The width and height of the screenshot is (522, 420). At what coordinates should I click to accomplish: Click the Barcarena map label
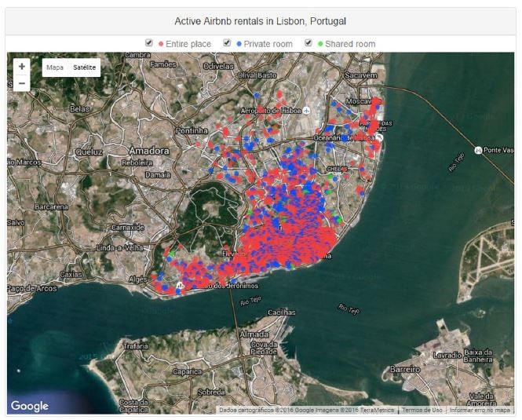pos(51,206)
